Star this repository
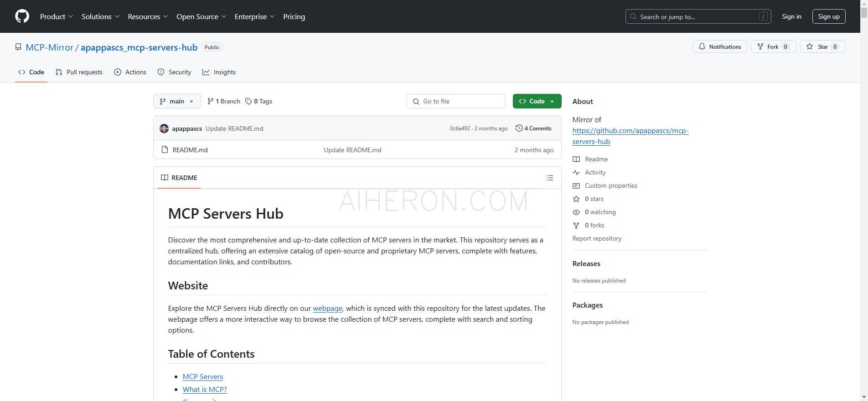Image resolution: width=868 pixels, height=401 pixels. click(822, 46)
